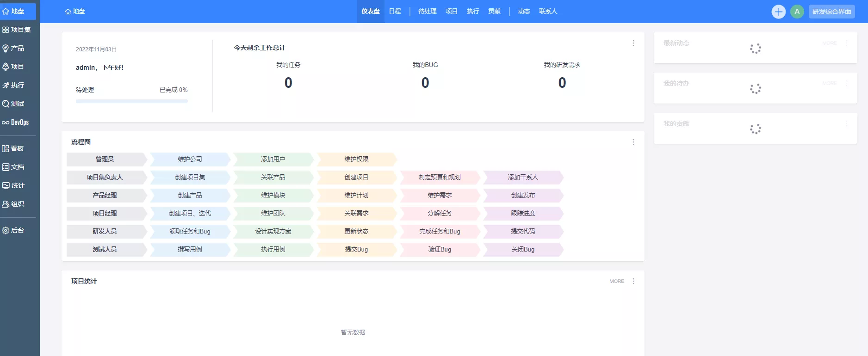Click the 设计实现方案 flowchart step
This screenshot has height=356, width=868.
click(273, 231)
